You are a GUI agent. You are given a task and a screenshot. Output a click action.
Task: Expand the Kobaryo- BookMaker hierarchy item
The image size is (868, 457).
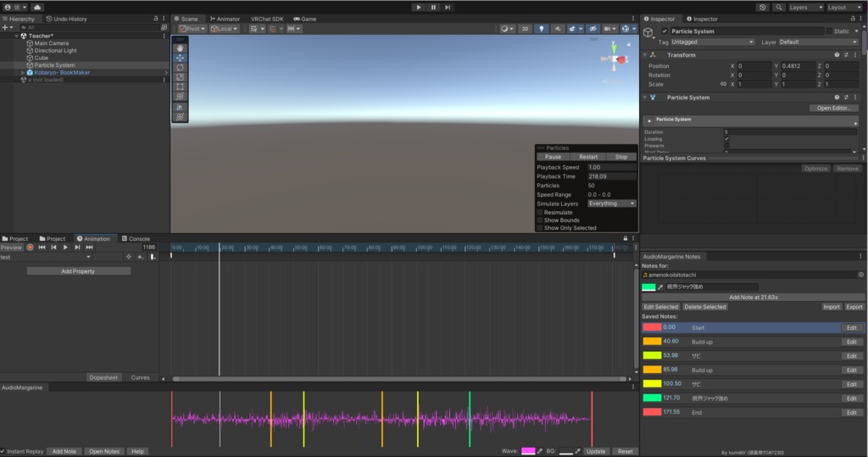pos(23,73)
